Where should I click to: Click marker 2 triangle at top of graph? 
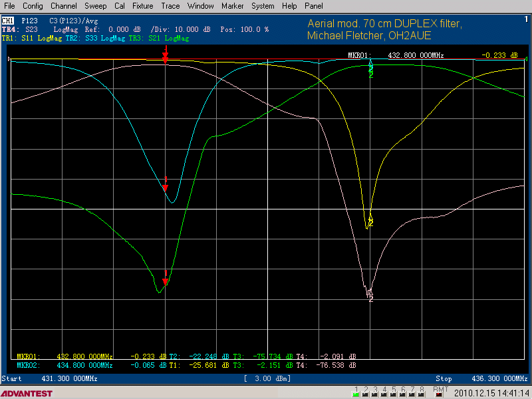pos(370,65)
